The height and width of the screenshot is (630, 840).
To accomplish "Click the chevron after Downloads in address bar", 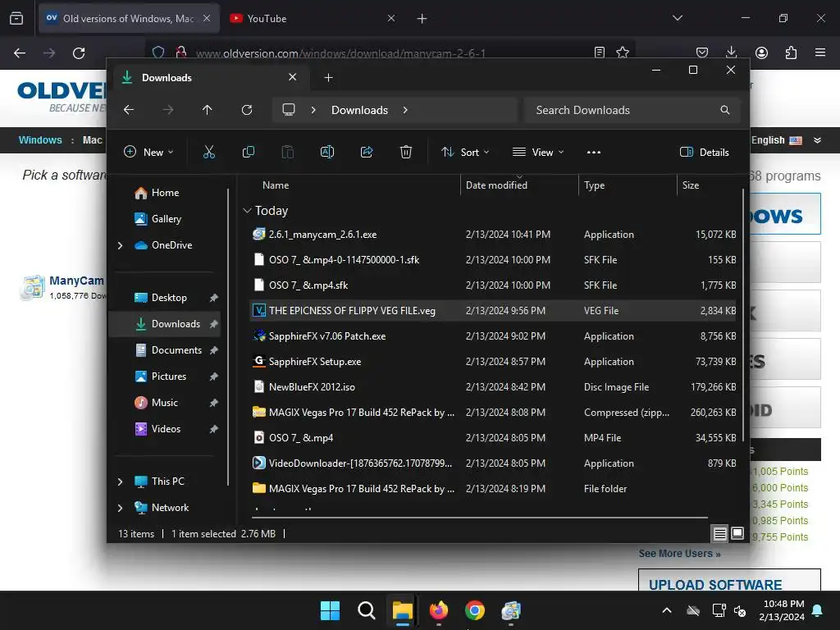I will click(405, 110).
